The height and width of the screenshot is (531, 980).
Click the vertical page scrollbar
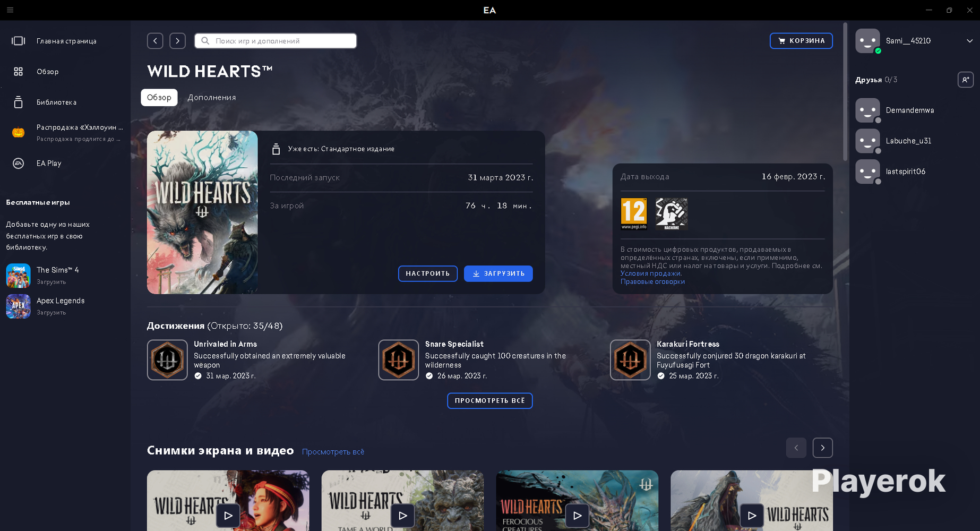click(845, 90)
